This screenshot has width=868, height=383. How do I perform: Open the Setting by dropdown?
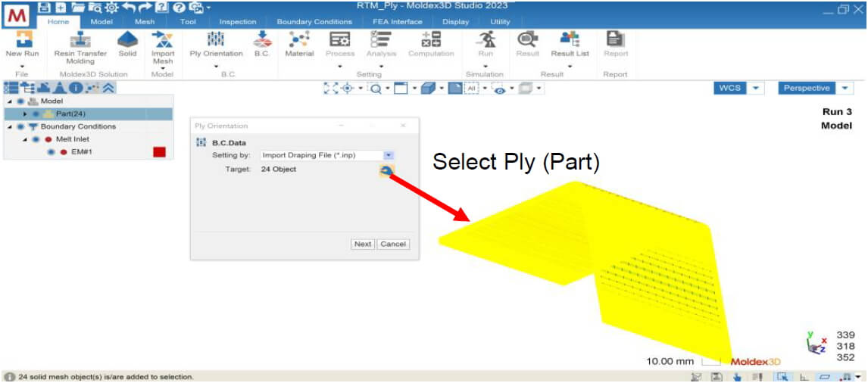coord(389,155)
